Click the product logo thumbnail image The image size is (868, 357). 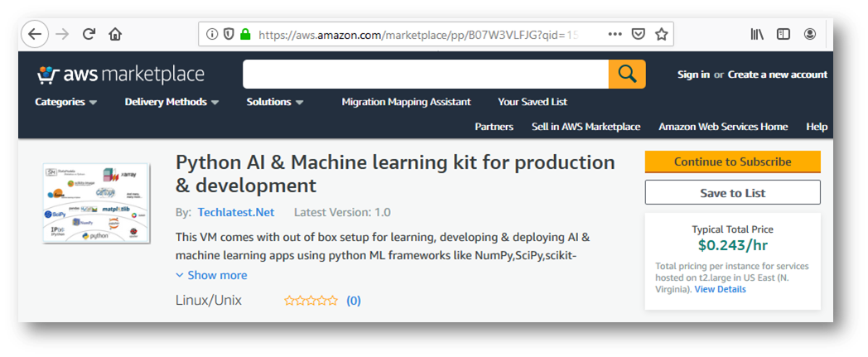(x=96, y=203)
